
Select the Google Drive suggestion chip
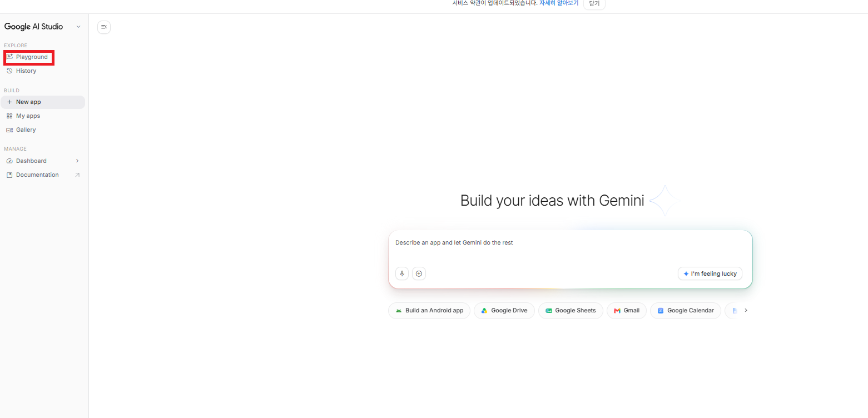(x=504, y=311)
